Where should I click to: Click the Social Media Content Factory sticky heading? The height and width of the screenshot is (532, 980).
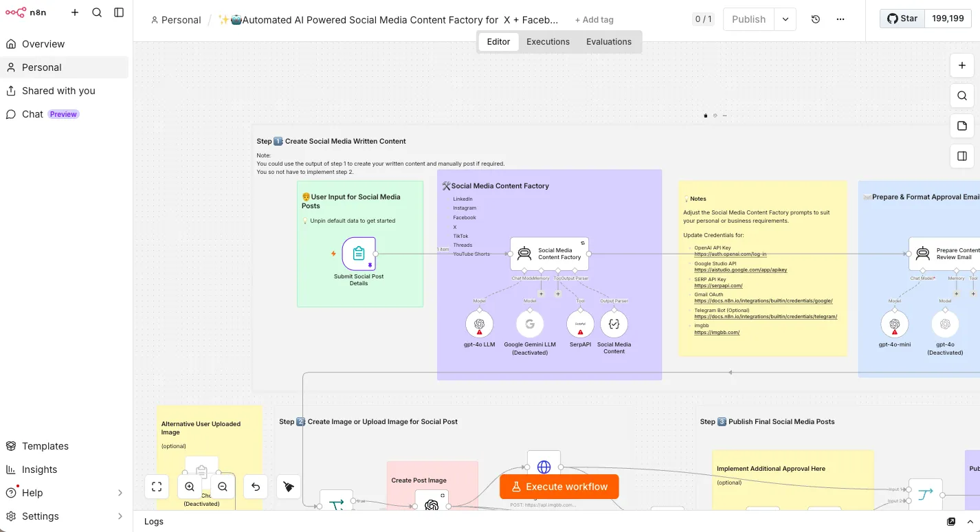495,186
